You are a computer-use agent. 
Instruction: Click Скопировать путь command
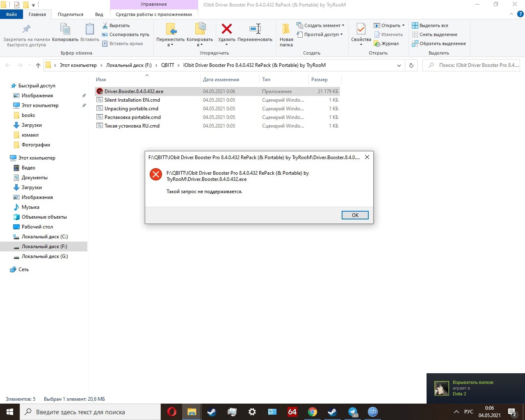click(x=126, y=34)
